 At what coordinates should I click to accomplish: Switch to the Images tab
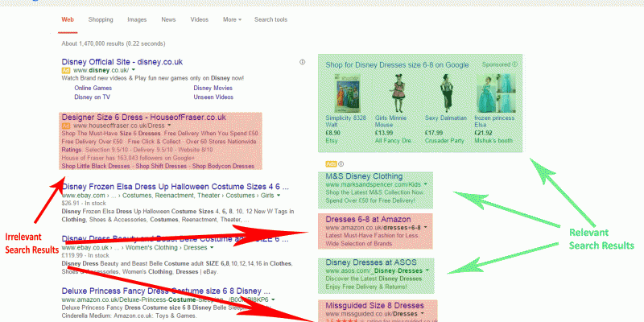(137, 19)
